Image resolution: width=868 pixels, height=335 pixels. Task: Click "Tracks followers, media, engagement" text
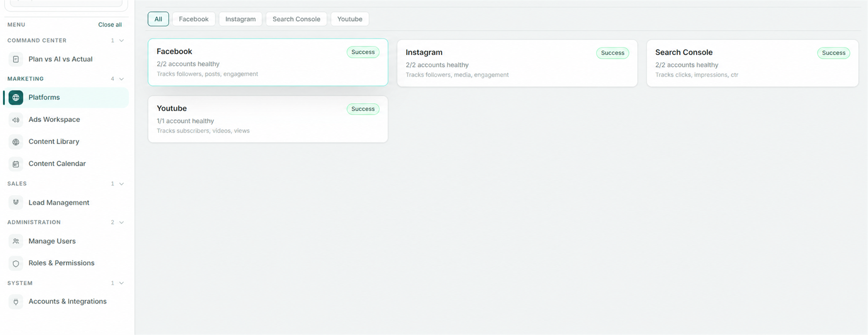point(457,75)
